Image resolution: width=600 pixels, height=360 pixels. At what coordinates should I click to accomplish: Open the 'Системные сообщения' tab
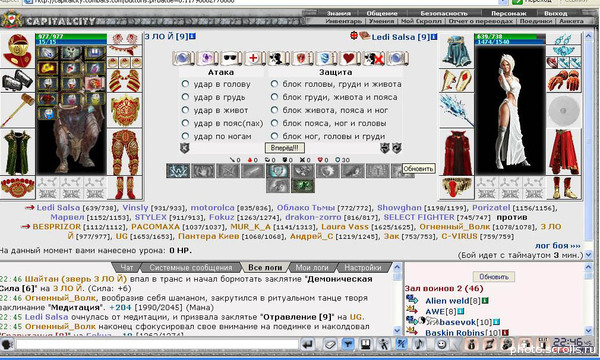(x=191, y=267)
